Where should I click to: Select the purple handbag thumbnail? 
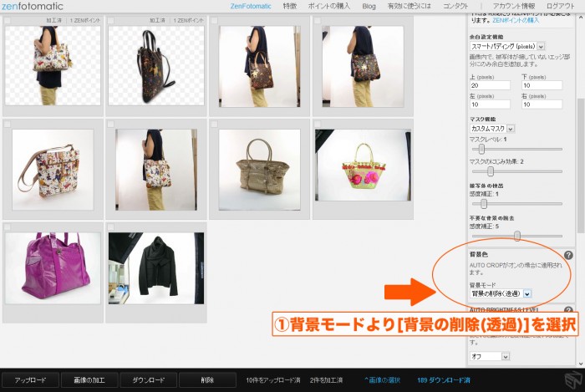tap(52, 267)
